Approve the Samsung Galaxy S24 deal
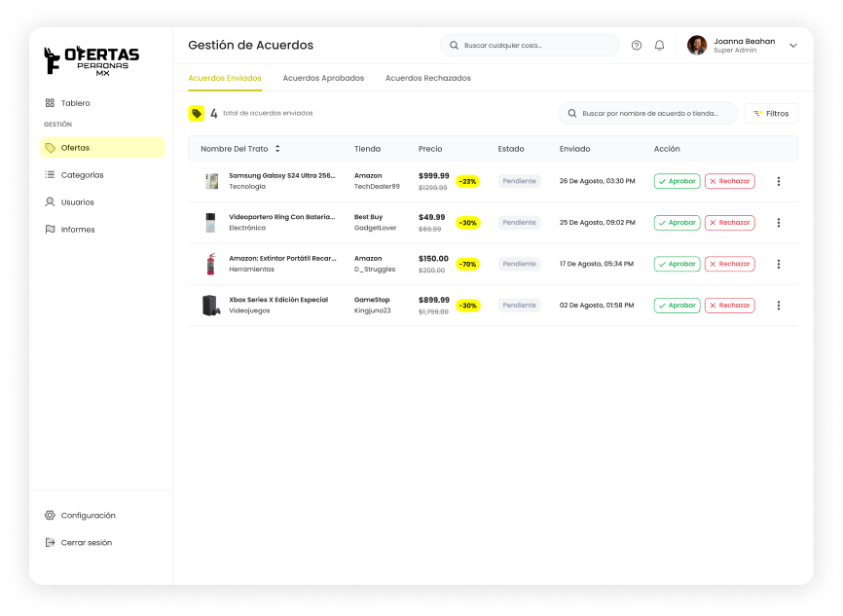 677,181
